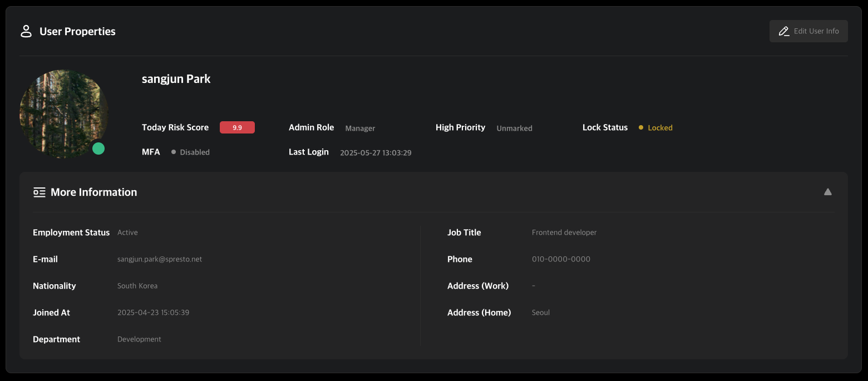Collapse the More Information section arrow
868x381 pixels.
(827, 192)
